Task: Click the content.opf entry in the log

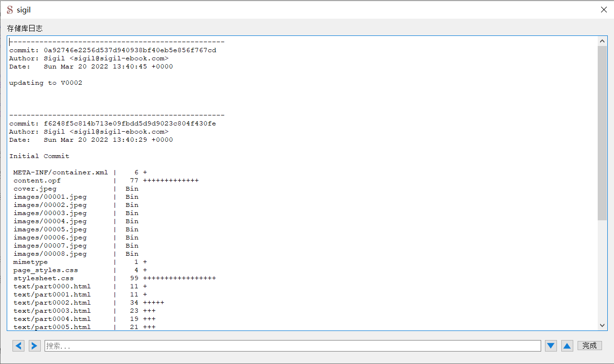Action: (x=37, y=180)
